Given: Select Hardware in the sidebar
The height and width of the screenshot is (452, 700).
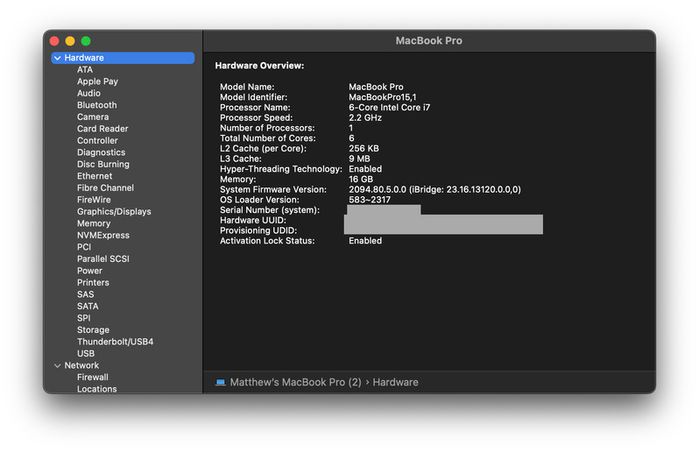Looking at the screenshot, I should tap(123, 58).
